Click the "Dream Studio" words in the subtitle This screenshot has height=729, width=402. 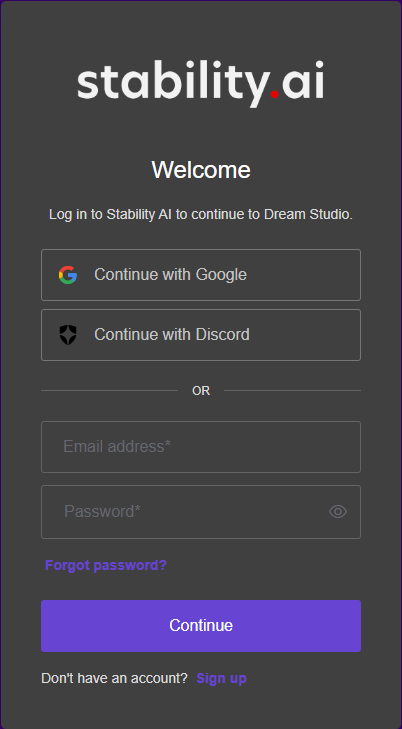(308, 215)
